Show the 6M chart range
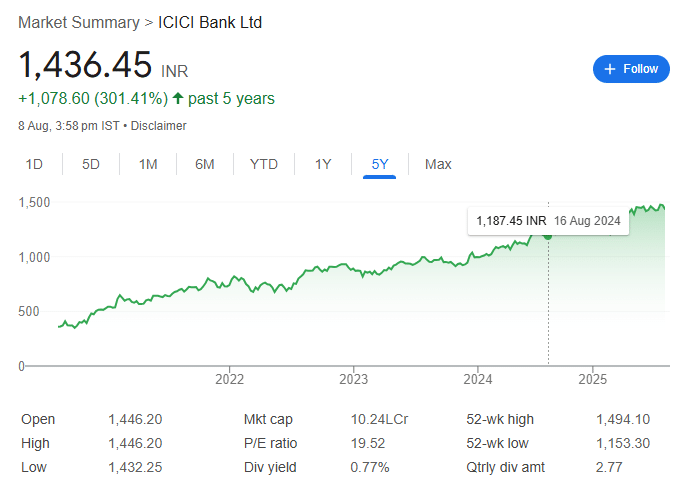690x492 pixels. [205, 165]
